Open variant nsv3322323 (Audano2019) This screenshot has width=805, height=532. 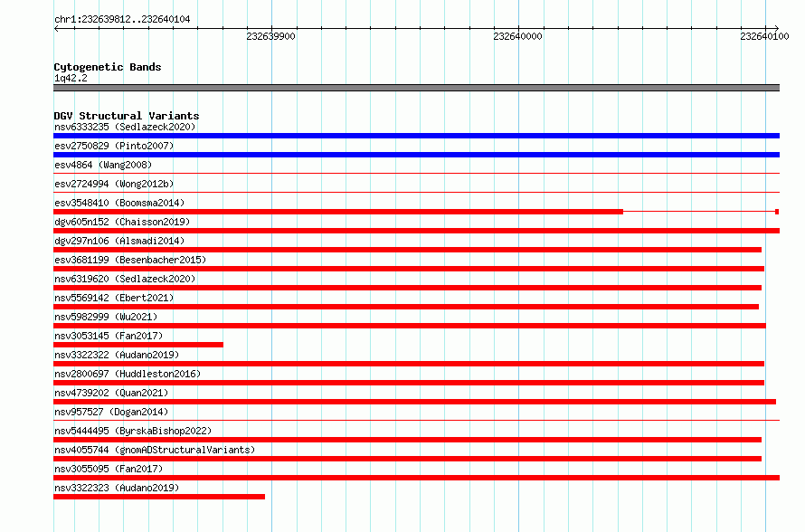117,488
